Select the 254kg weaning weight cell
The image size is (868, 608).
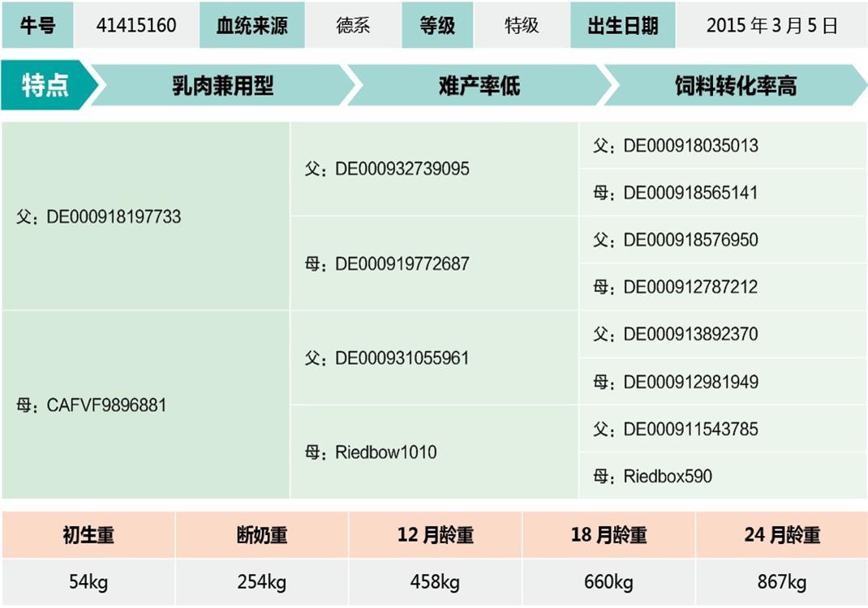point(262,582)
